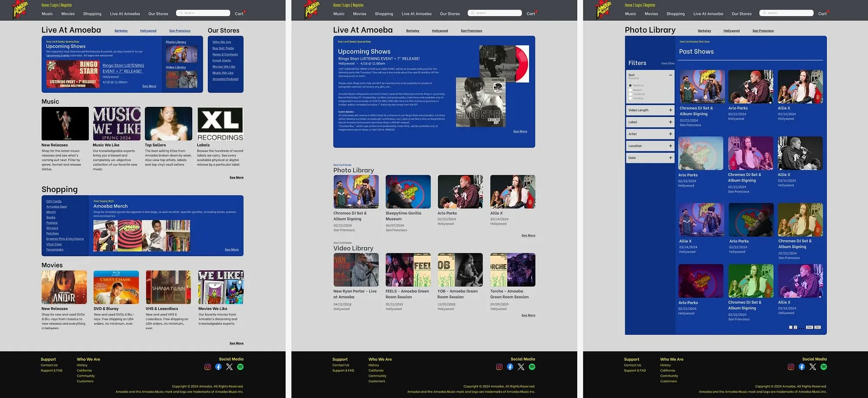868x398 pixels.
Task: Open Spotify from the left page footer
Action: click(240, 367)
